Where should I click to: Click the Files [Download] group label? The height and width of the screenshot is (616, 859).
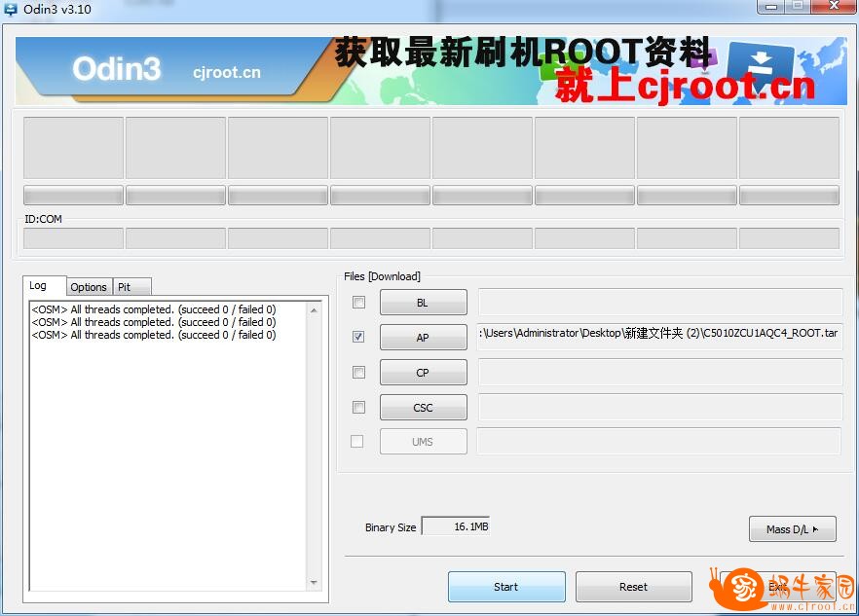click(383, 276)
